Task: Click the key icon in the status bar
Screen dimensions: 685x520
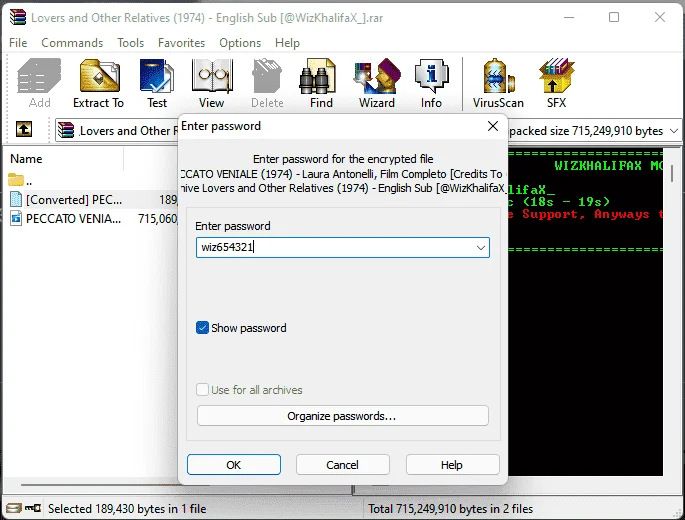Action: [x=33, y=508]
